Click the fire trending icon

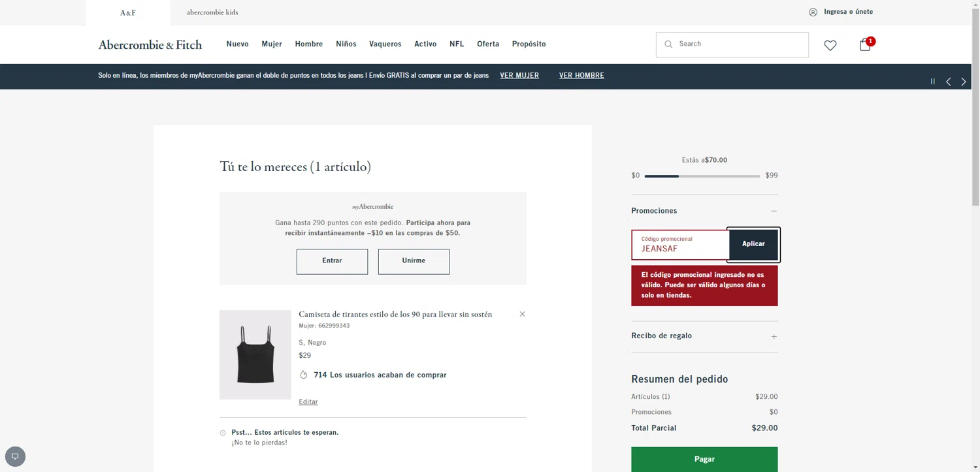(x=304, y=375)
